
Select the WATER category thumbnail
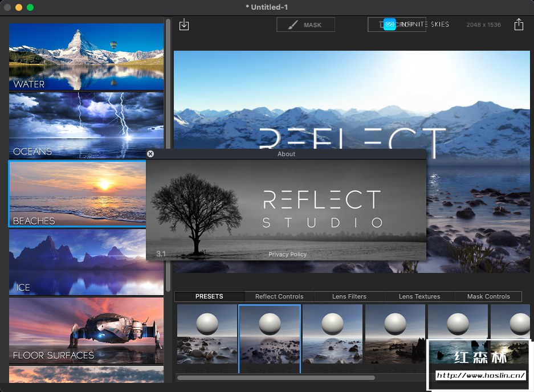point(86,56)
